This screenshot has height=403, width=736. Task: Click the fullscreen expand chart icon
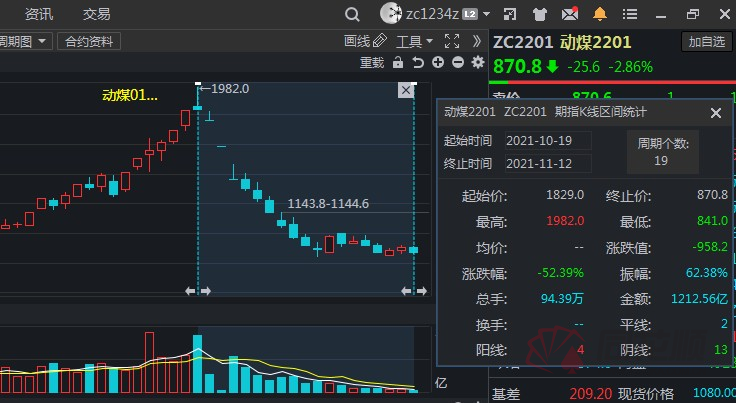(x=451, y=41)
